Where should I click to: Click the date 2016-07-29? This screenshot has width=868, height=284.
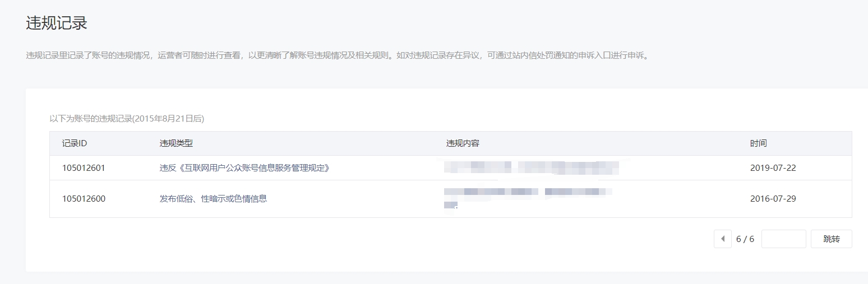point(773,199)
